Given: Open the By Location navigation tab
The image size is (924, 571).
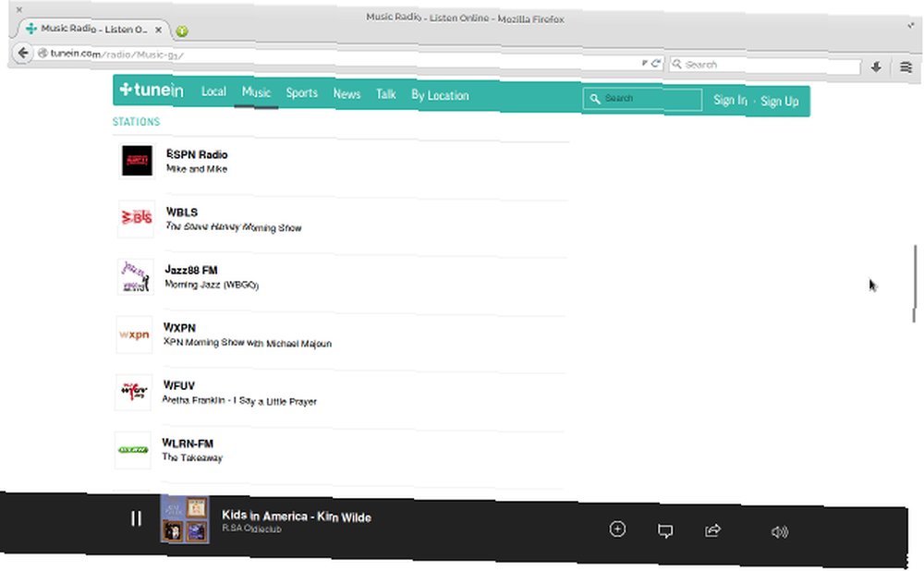Looking at the screenshot, I should click(x=440, y=95).
